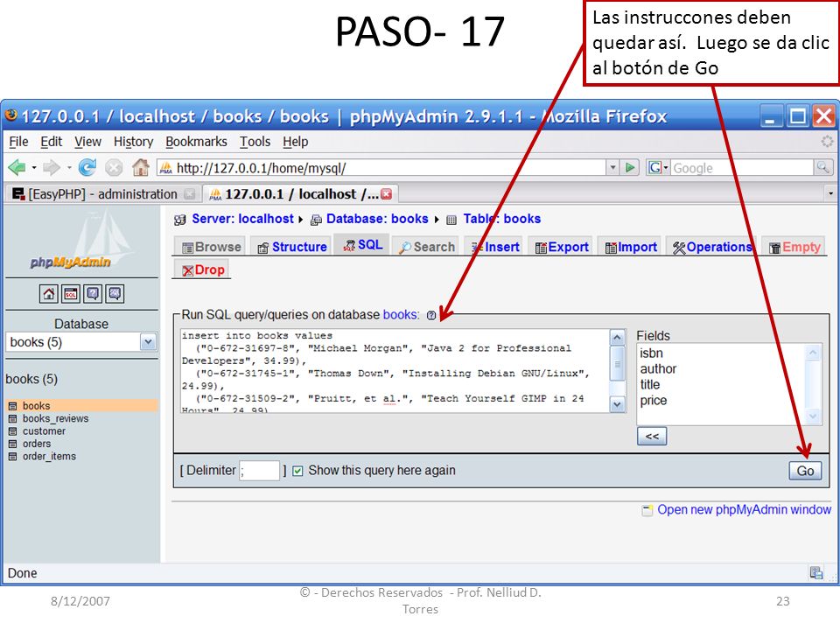Click the Google search box
This screenshot has height=630, width=840.
[741, 168]
